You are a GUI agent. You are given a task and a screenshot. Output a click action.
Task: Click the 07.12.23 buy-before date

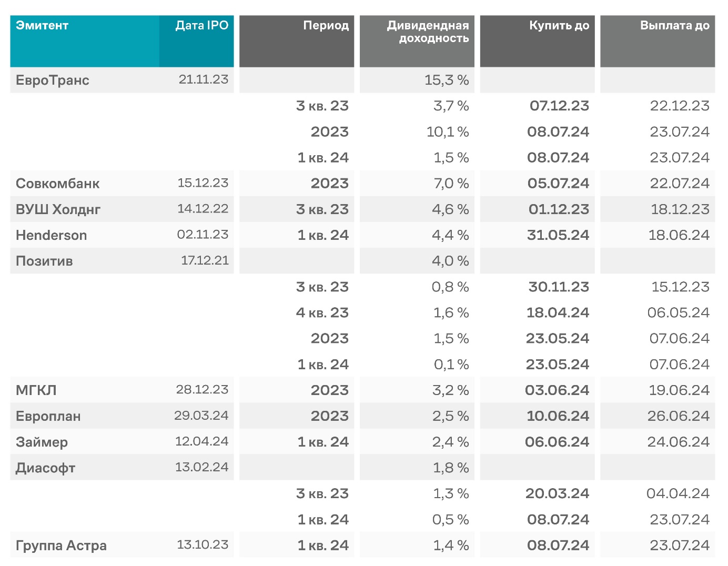tap(559, 106)
